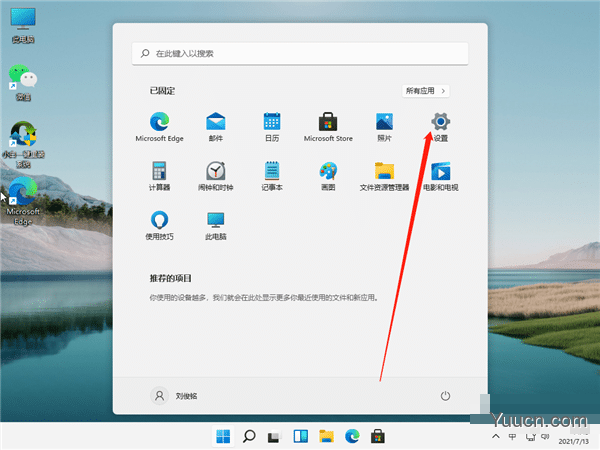The image size is (600, 450).
Task: Select 此电脑 desktop icon
Action: pos(23,25)
